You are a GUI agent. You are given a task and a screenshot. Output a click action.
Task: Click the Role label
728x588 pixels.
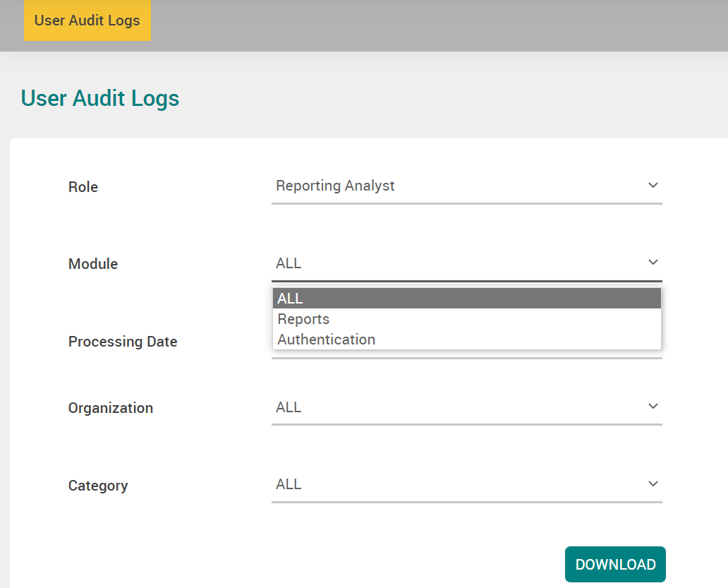click(x=83, y=187)
